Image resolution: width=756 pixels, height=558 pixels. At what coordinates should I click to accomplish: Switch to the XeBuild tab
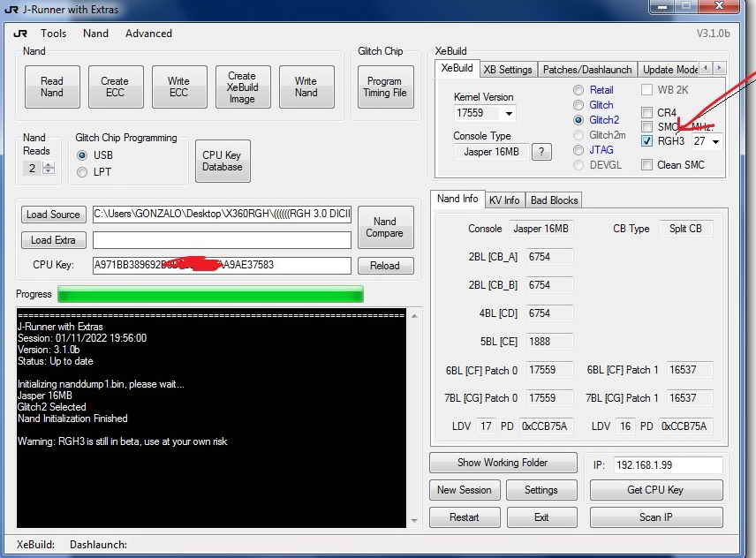click(x=457, y=68)
